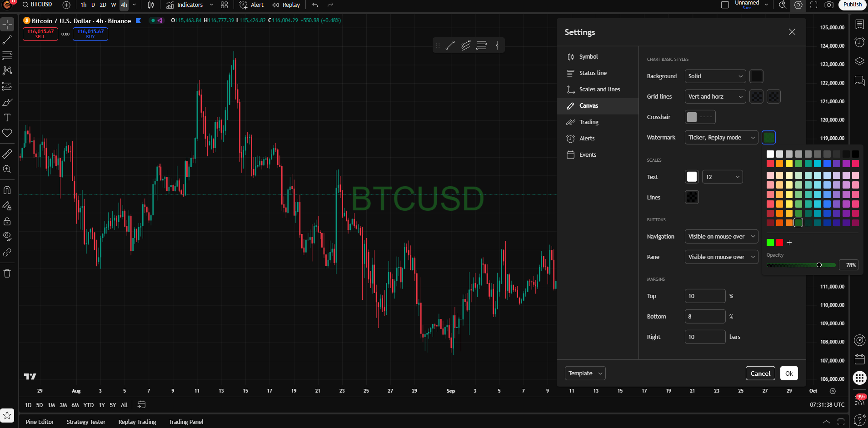Click the Bottom margin input field
The image size is (868, 428).
[x=705, y=317]
